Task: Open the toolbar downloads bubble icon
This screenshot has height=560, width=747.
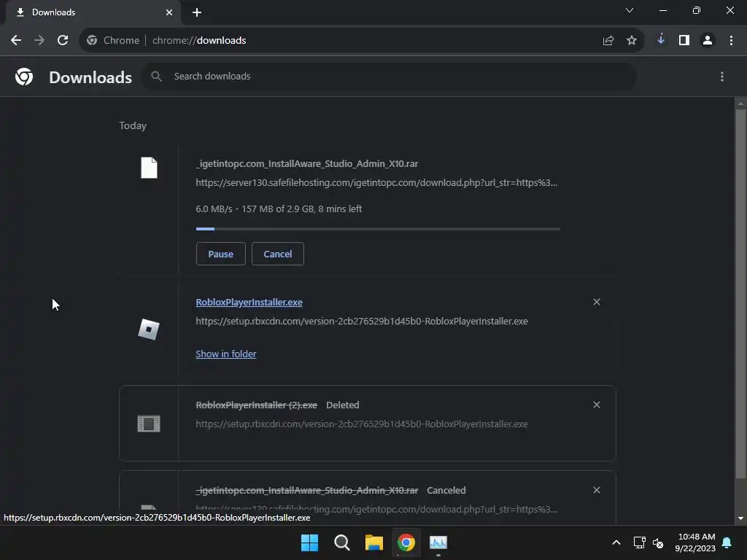Action: tap(661, 40)
